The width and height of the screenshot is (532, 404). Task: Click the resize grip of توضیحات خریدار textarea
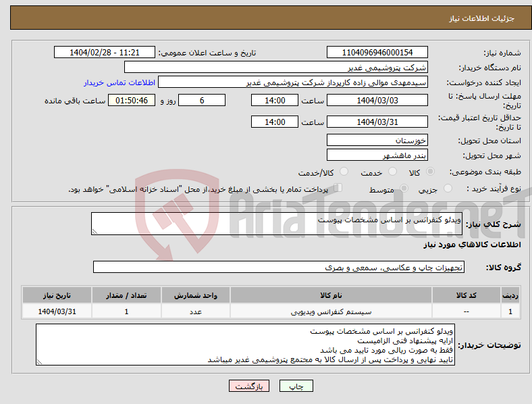[39, 362]
